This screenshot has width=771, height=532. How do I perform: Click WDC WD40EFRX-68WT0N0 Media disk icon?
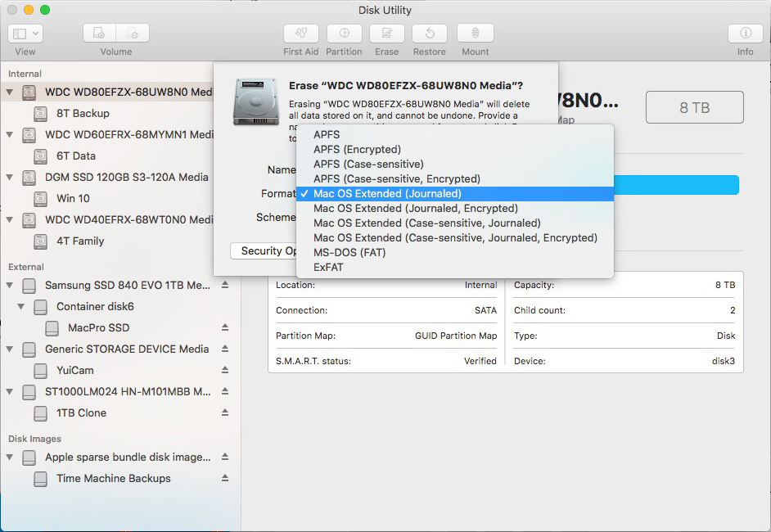(29, 220)
